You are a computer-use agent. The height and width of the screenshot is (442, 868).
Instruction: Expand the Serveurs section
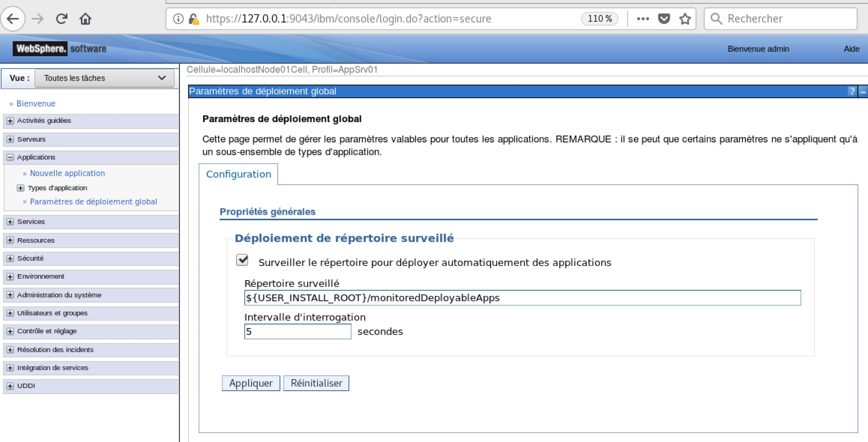(10, 139)
